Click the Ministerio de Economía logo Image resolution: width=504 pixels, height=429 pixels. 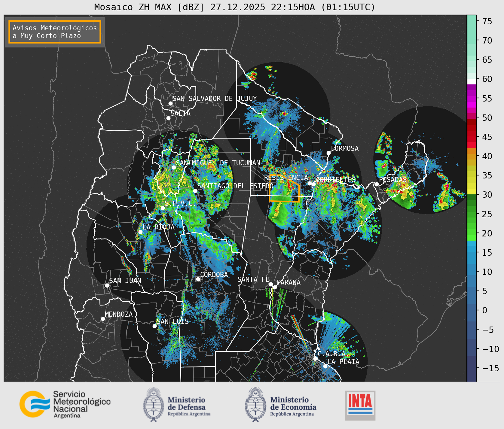(x=280, y=404)
